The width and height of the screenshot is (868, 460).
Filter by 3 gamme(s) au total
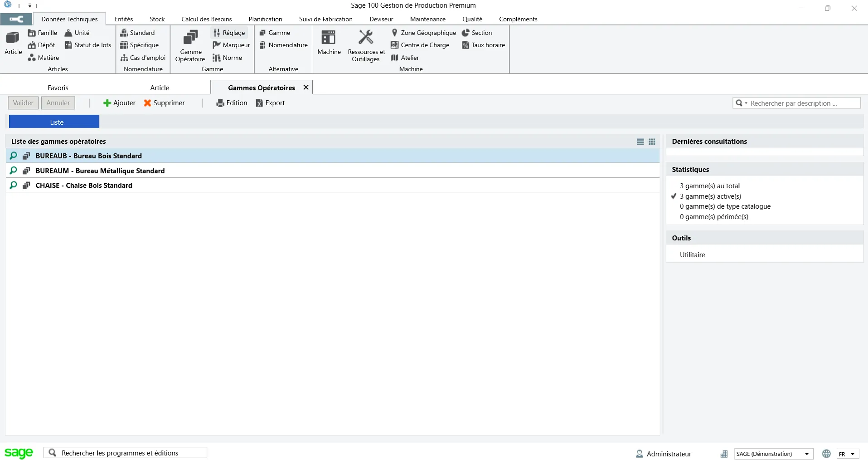[709, 186]
